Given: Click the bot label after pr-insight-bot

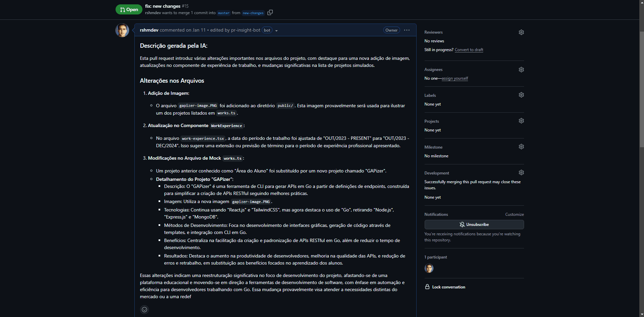Looking at the screenshot, I should pyautogui.click(x=267, y=30).
